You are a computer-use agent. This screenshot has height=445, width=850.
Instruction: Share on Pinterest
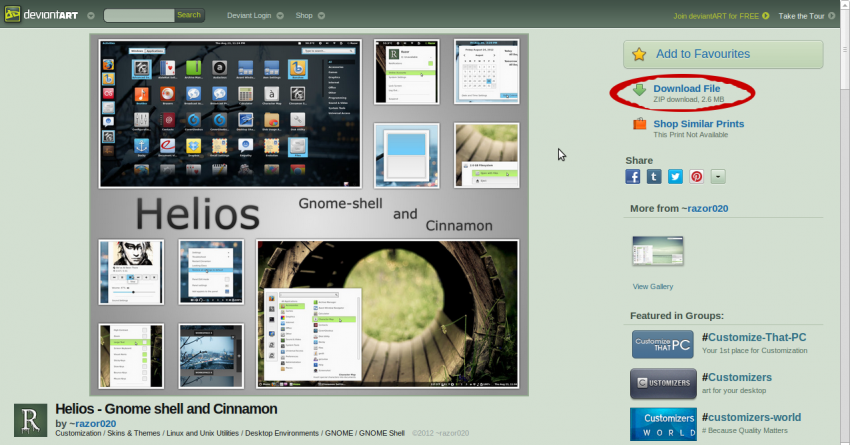tap(696, 177)
